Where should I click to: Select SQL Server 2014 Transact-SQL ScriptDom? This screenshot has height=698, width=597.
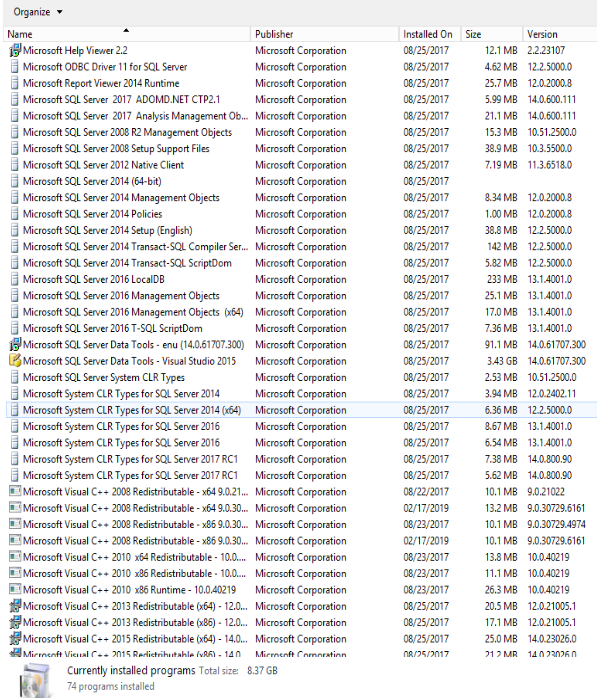click(x=301, y=263)
